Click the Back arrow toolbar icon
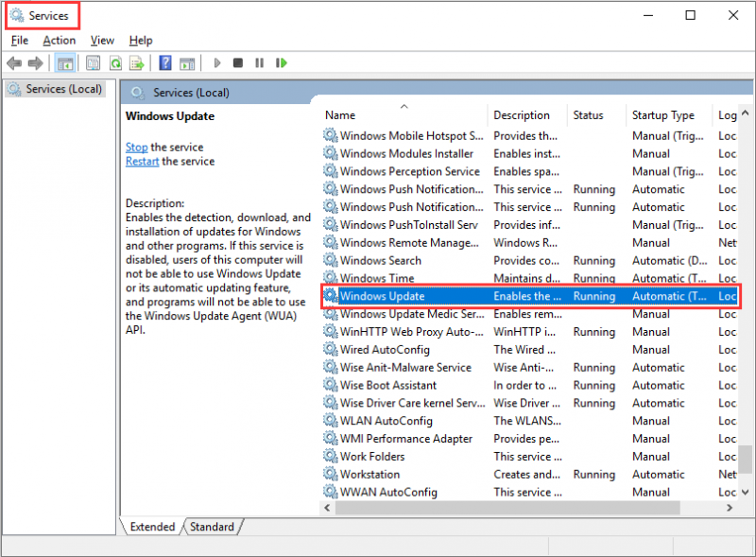This screenshot has height=557, width=756. coord(14,63)
